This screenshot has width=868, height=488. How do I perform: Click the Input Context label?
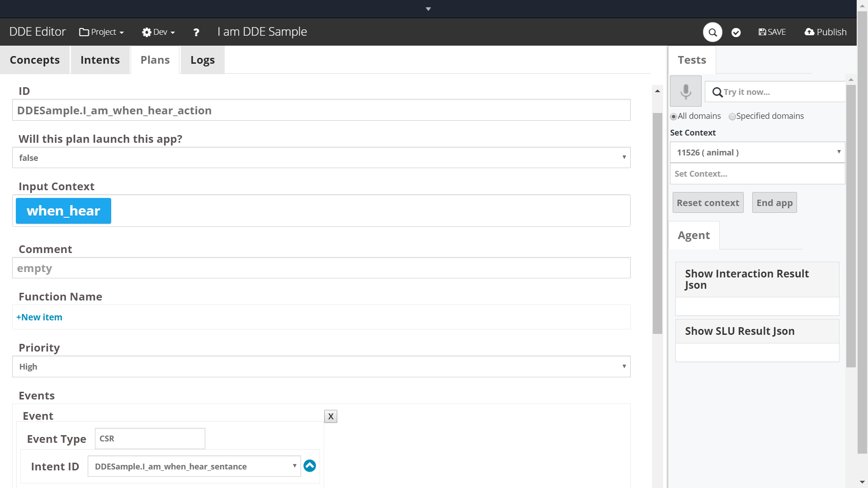(x=57, y=187)
